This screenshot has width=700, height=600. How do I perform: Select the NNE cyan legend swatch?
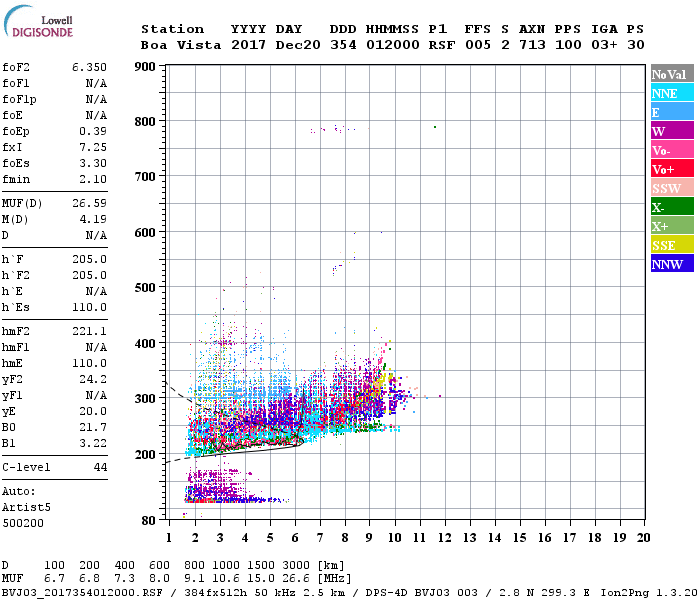(672, 93)
